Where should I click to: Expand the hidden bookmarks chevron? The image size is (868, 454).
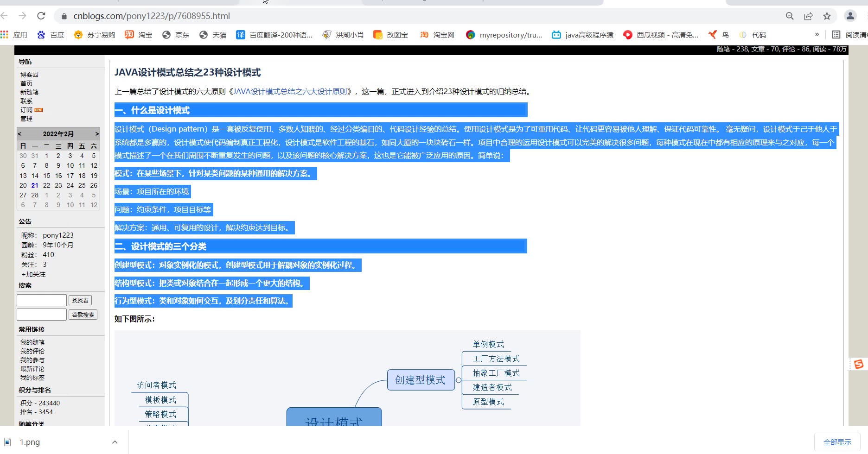[817, 34]
